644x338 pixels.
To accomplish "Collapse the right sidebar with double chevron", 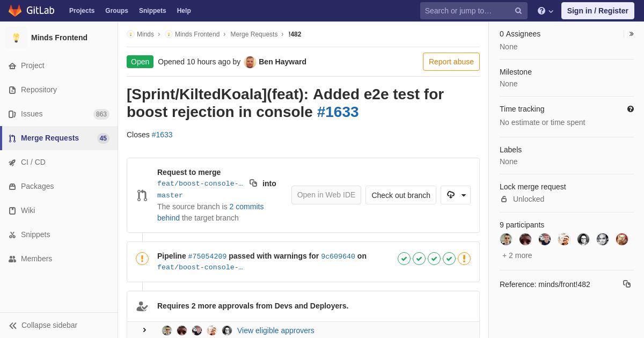I will (x=632, y=34).
